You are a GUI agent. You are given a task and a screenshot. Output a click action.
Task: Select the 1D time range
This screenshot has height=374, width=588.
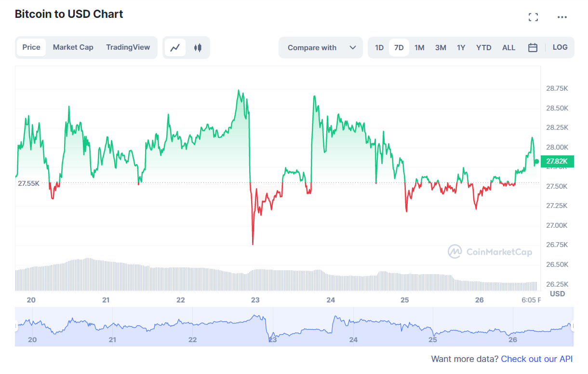coord(379,47)
